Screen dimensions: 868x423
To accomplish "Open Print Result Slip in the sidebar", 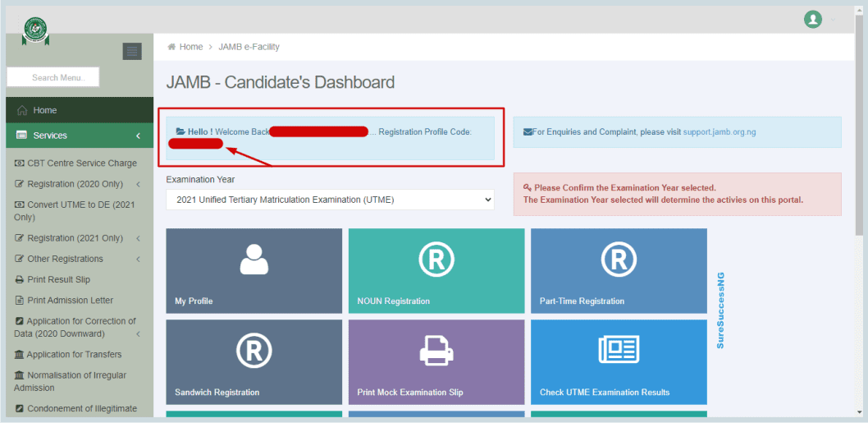I will 59,279.
